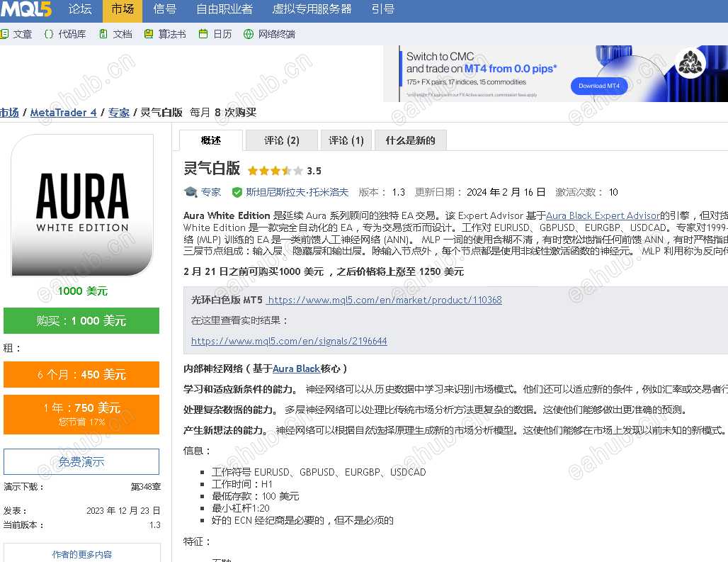Viewport: 728px width, 562px height.
Task: Open product/110368 MT5 link
Action: click(385, 300)
